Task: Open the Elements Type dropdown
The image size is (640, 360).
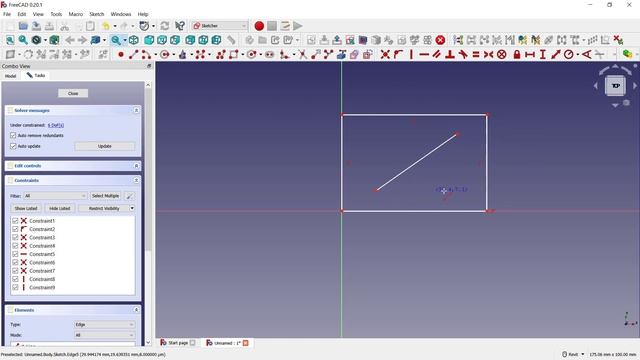Action: 104,324
